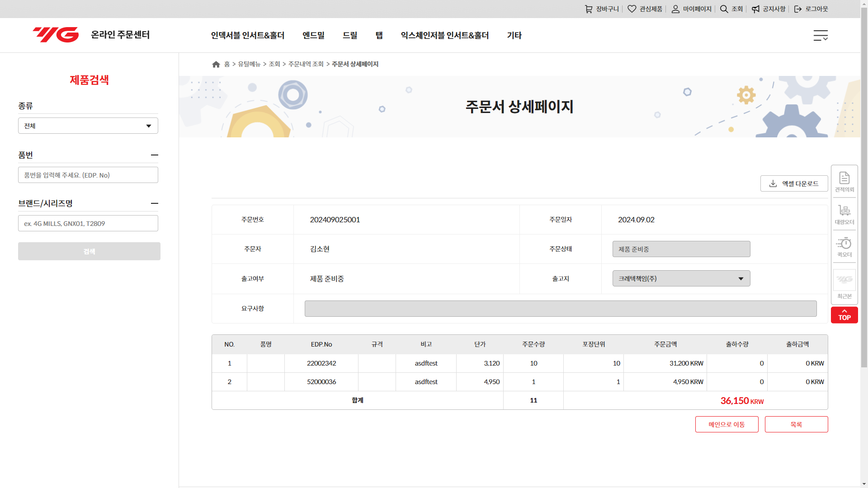Go to 유틸메뉴 breadcrumb
868x488 pixels.
click(x=249, y=64)
